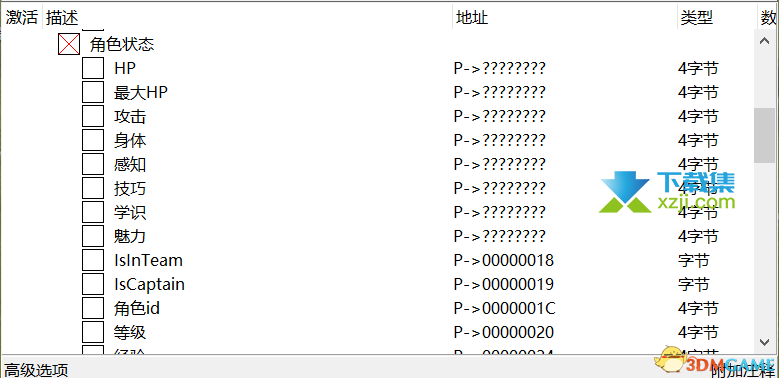Open 高级选项 at bottom left
This screenshot has width=779, height=378.
tap(36, 370)
